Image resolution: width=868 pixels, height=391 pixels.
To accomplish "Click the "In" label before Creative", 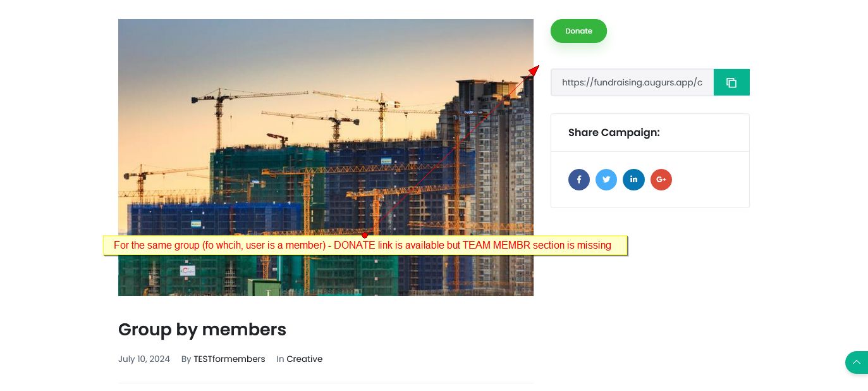I will tap(280, 359).
